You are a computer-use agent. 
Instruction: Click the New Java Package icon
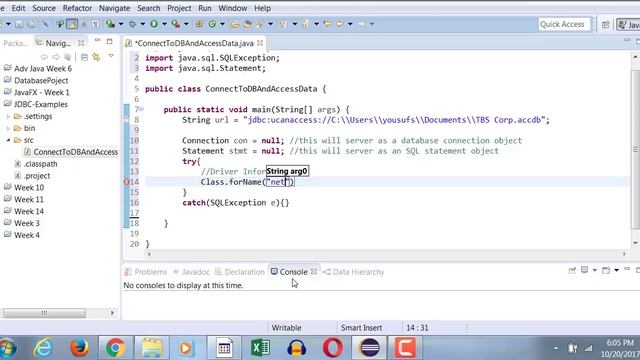pyautogui.click(x=199, y=24)
